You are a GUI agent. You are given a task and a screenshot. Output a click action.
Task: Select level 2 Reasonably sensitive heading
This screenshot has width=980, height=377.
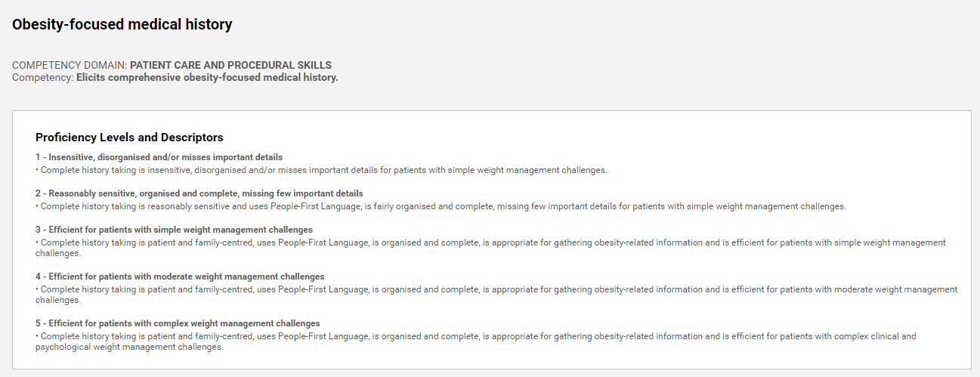click(199, 193)
